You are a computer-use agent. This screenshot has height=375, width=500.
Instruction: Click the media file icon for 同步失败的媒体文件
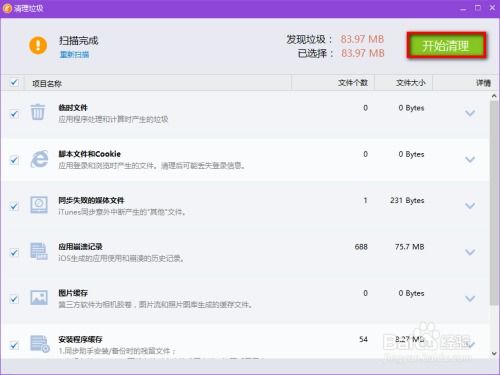coord(39,205)
